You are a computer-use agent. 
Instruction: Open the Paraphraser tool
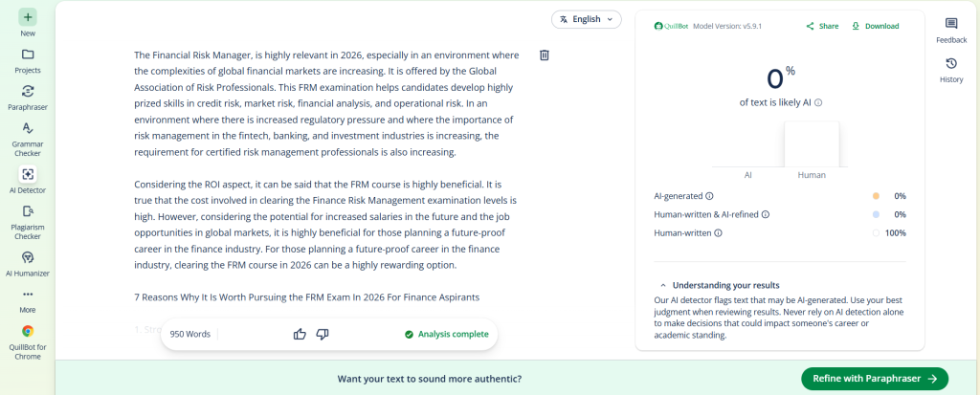click(x=28, y=91)
